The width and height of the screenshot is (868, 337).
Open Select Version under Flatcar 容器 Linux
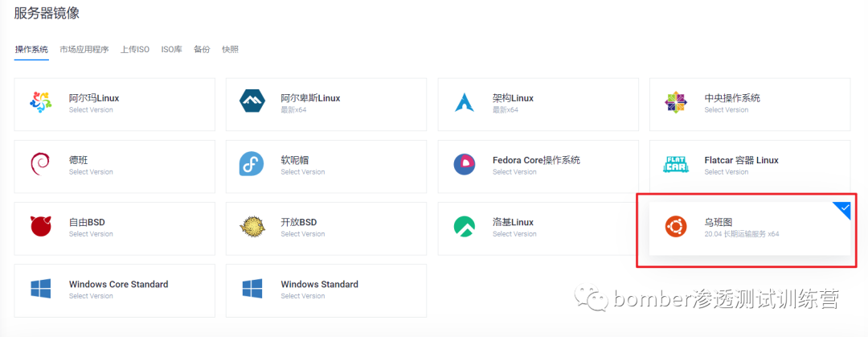click(x=727, y=172)
